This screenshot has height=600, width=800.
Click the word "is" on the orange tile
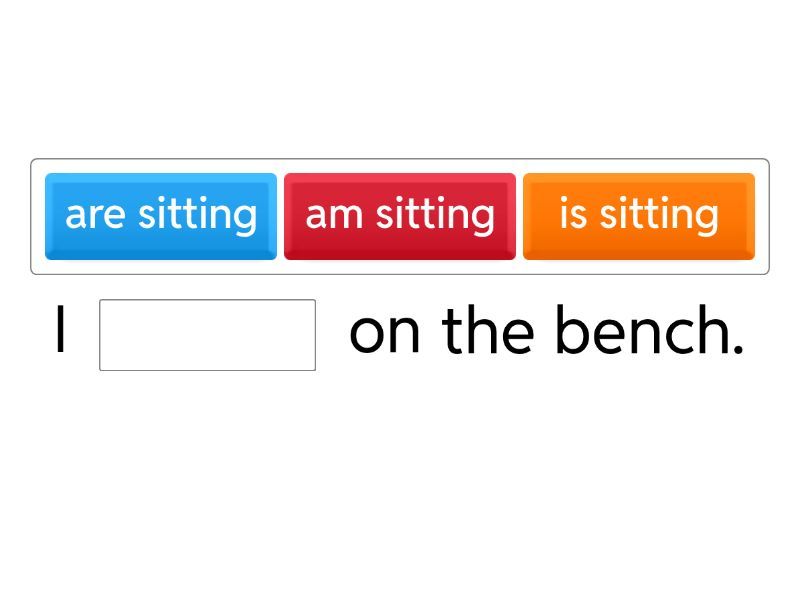(x=573, y=215)
